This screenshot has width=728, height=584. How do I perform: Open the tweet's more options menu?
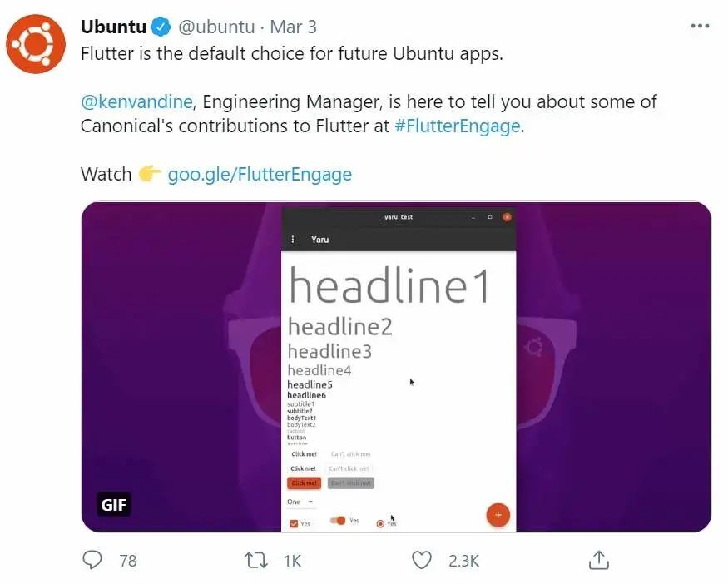click(x=701, y=27)
